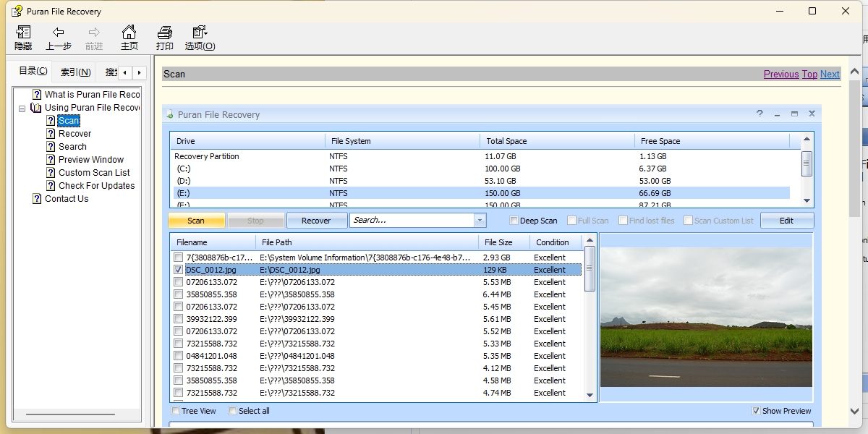Select the (E:) 150.00 GB drive row
Viewport: 868px width, 434px height.
coord(480,193)
